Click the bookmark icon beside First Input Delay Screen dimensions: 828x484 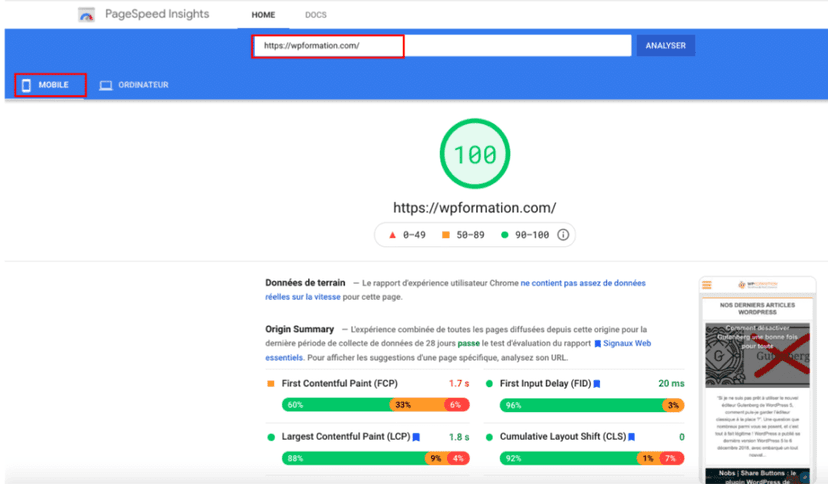597,383
